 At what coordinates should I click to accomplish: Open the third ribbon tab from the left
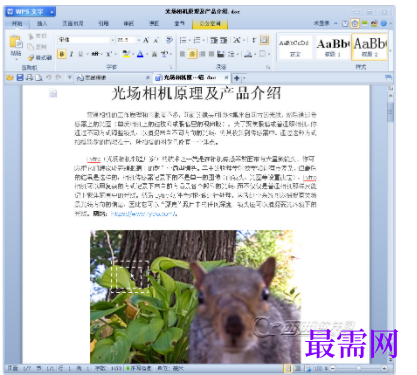click(73, 24)
